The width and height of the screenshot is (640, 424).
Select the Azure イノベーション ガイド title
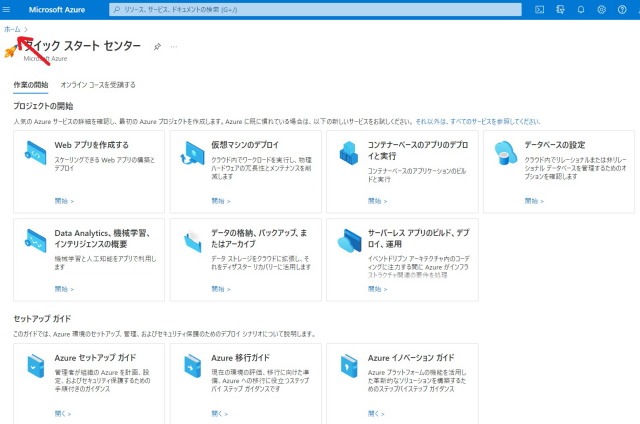(411, 358)
